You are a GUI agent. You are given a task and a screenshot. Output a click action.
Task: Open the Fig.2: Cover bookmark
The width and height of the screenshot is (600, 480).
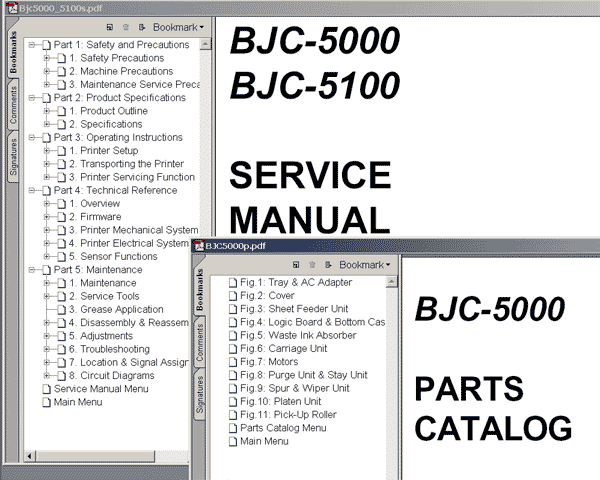pyautogui.click(x=267, y=296)
